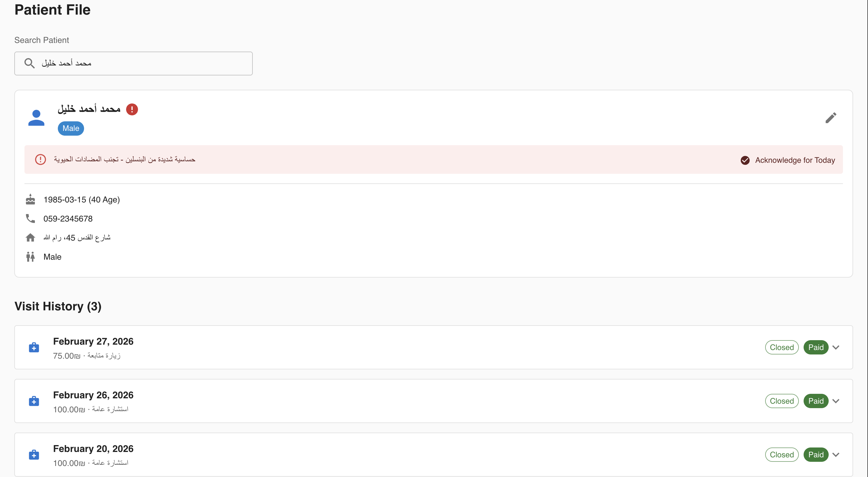
Task: Click the phone icon beside 059-2345678
Action: [30, 219]
